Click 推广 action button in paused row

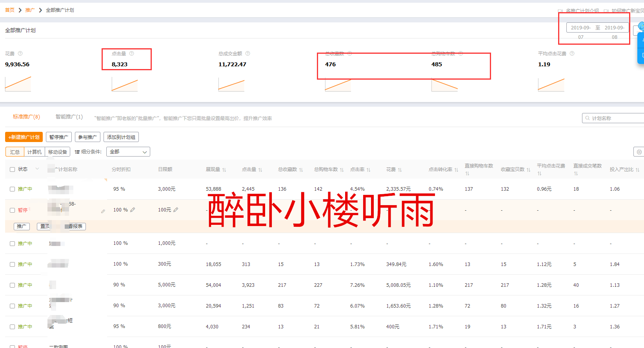tap(22, 226)
